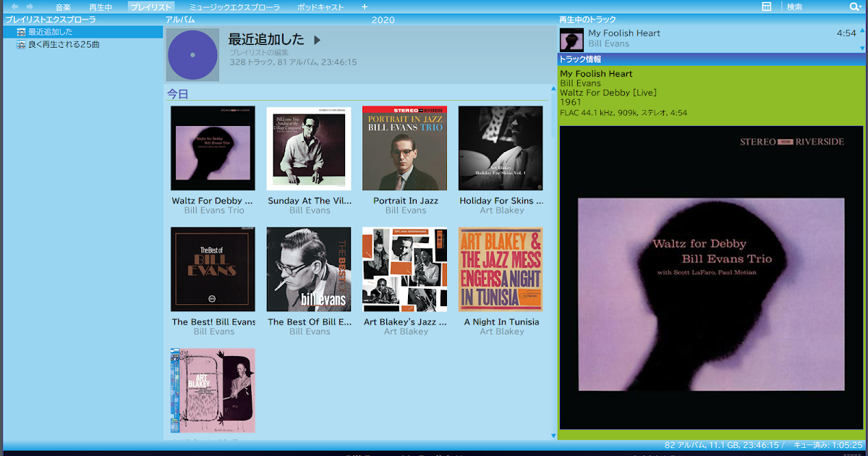Click the purple playlist disc artwork
Image resolution: width=868 pixels, height=456 pixels.
(192, 55)
